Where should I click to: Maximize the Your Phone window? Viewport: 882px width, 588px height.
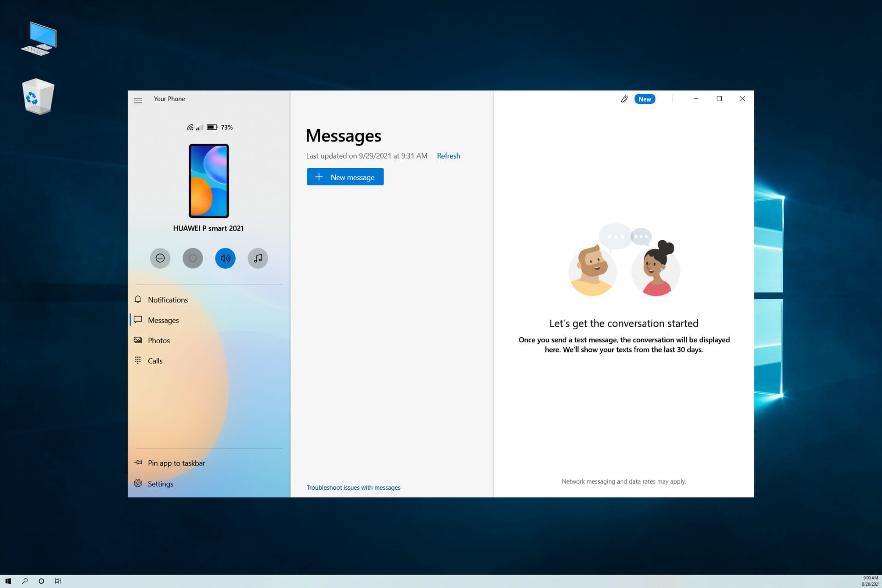(x=719, y=99)
